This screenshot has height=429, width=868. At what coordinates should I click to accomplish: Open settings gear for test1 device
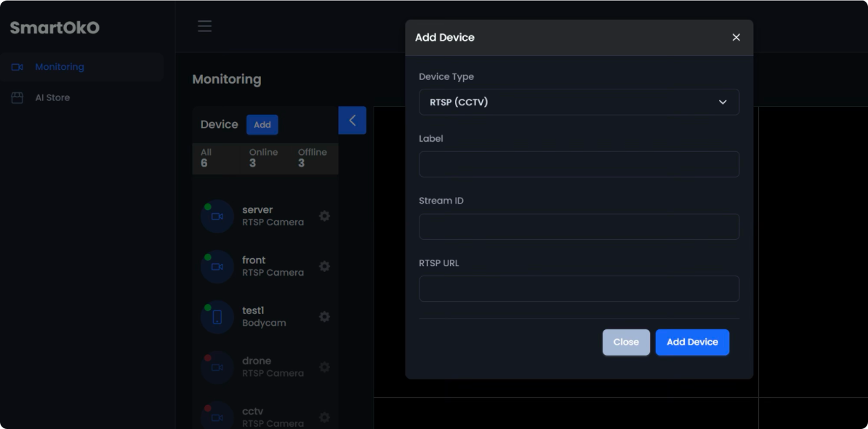[325, 316]
